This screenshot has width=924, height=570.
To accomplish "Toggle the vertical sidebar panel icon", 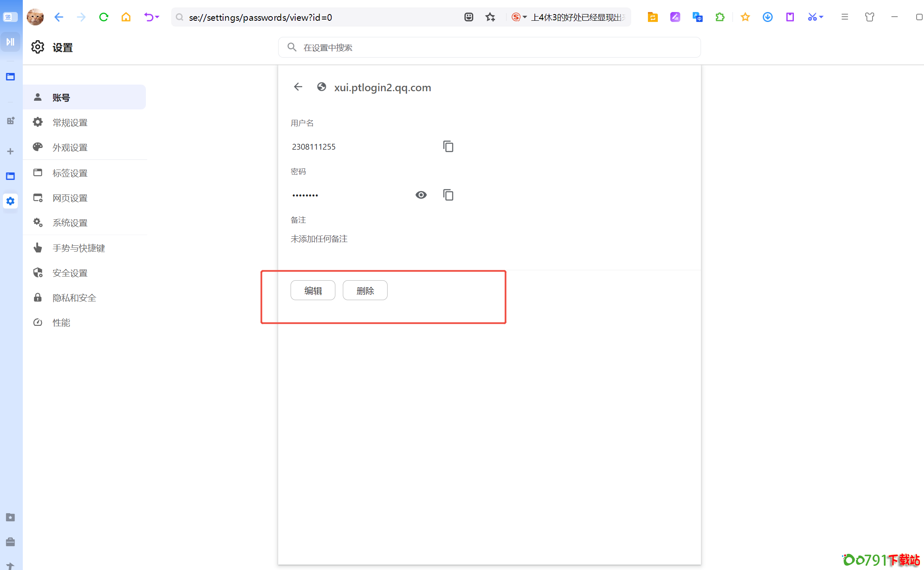I will [10, 42].
